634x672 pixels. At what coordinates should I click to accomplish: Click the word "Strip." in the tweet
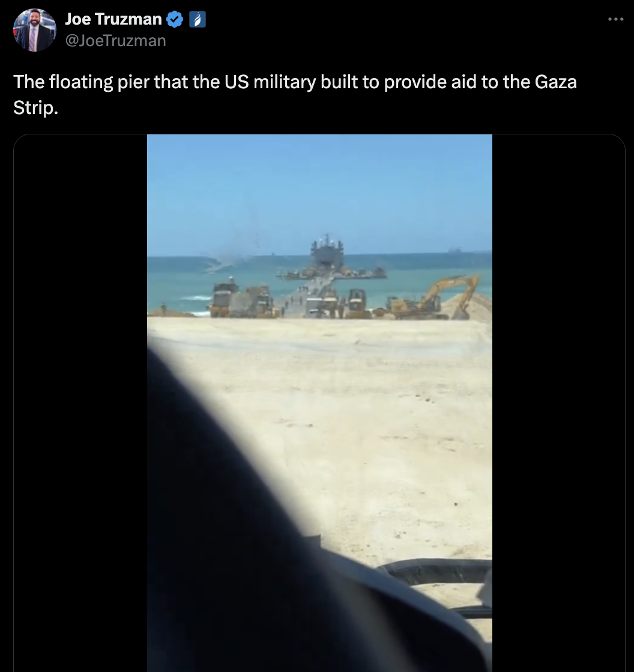pyautogui.click(x=35, y=107)
